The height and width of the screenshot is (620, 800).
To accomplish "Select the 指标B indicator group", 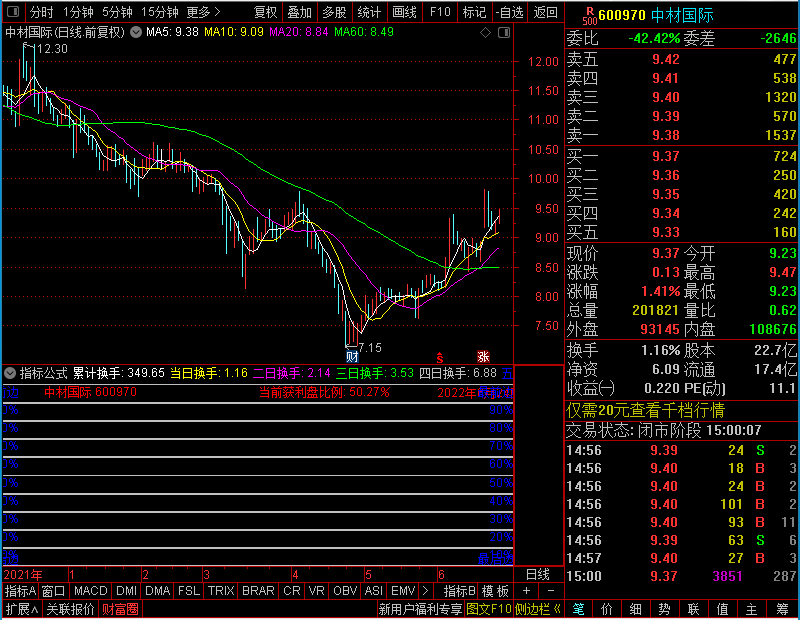I will point(460,591).
